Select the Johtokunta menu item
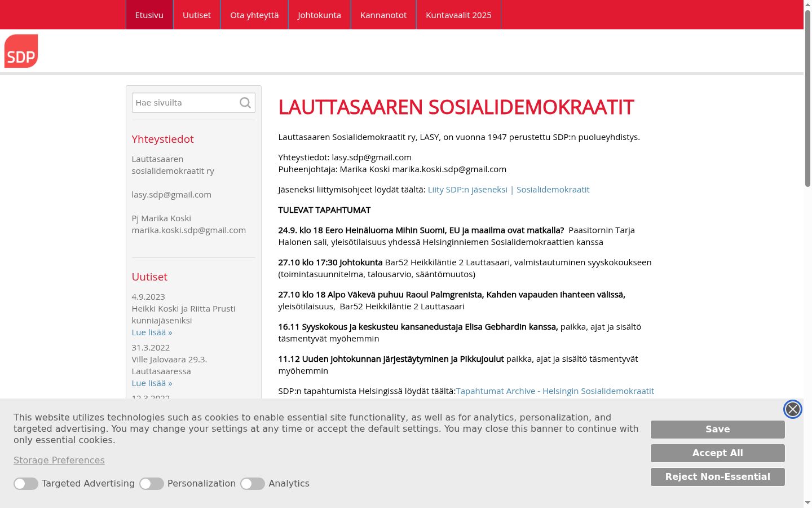The height and width of the screenshot is (508, 812). (x=319, y=15)
